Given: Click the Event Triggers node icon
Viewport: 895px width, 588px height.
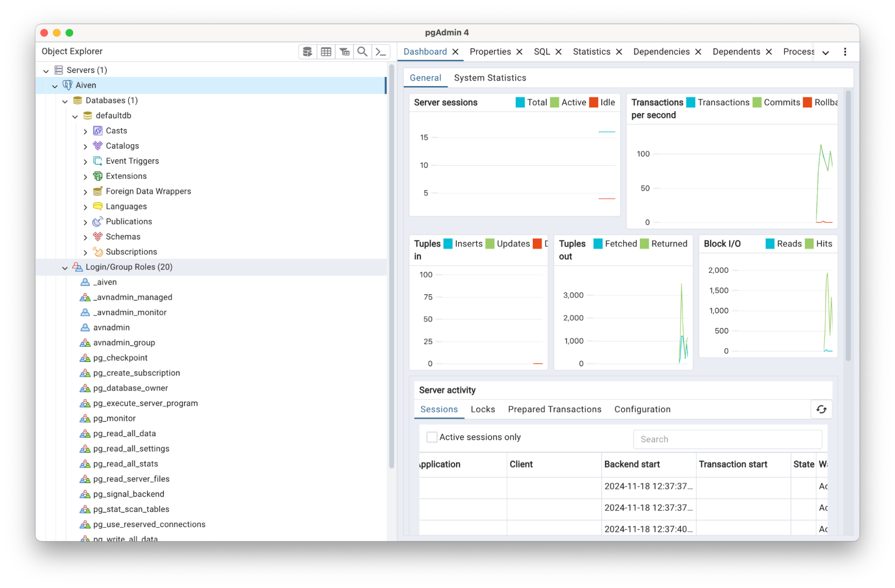Looking at the screenshot, I should 98,161.
